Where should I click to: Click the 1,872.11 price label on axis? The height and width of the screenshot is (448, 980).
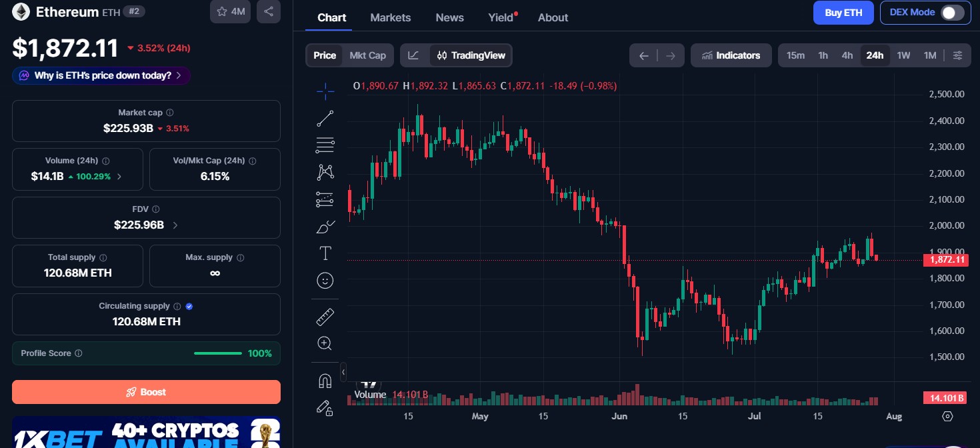(945, 260)
